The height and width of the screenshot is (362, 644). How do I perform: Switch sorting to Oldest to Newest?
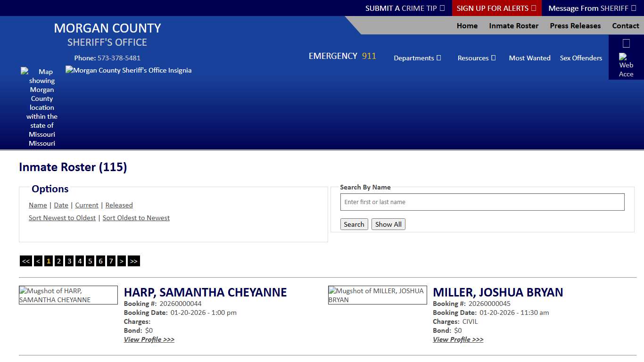coord(136,217)
